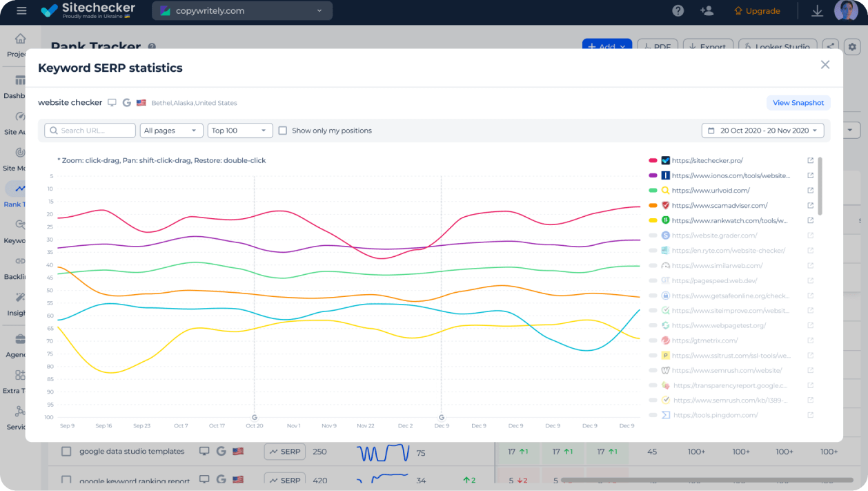Viewport: 868px width, 491px height.
Task: Open the user avatar profile menu
Action: [x=846, y=11]
